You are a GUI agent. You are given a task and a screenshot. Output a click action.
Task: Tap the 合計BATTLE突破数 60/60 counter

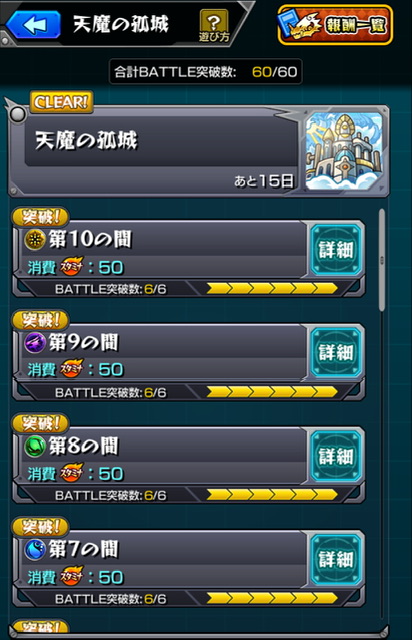pyautogui.click(x=205, y=72)
